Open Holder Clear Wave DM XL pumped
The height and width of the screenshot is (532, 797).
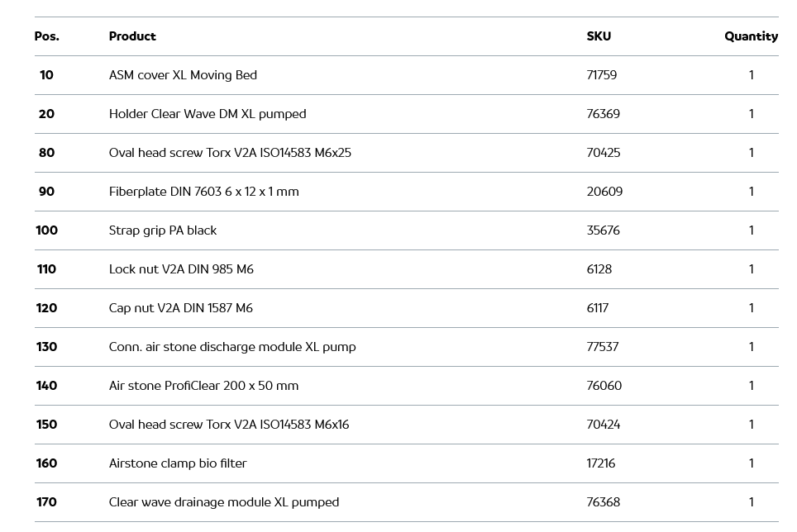[208, 114]
